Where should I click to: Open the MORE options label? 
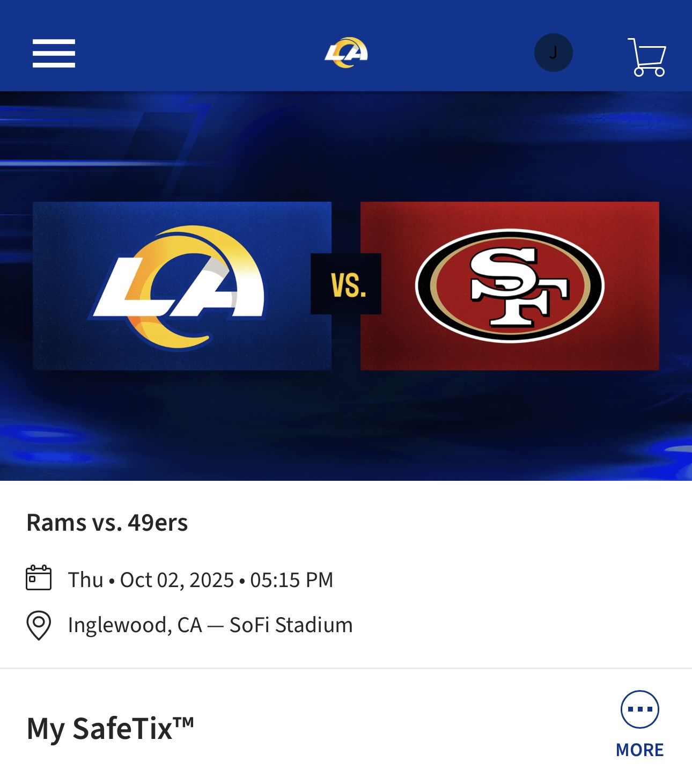[639, 750]
